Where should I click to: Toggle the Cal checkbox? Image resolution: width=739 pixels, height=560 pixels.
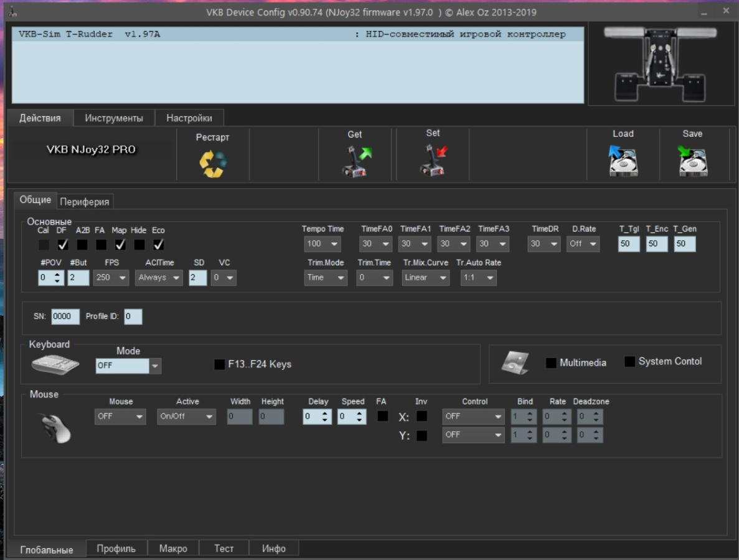44,245
